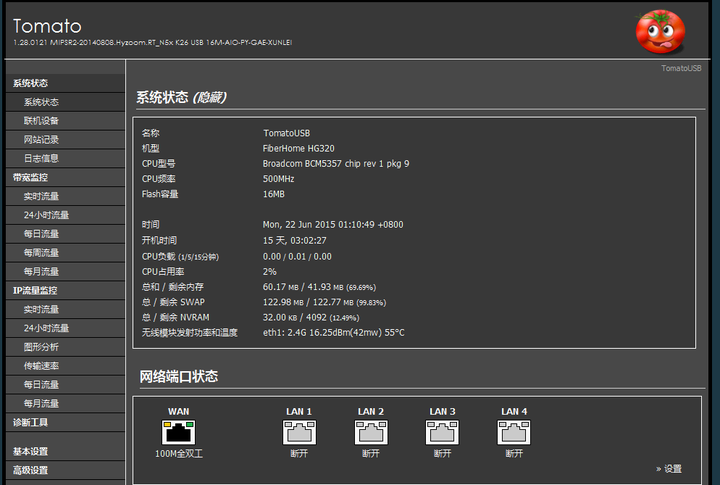Click the 网络端口状态 section heading

coord(179,377)
